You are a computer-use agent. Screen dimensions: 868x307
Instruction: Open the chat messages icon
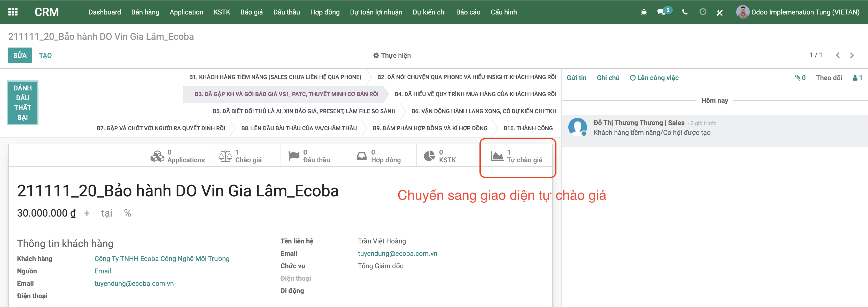click(x=661, y=12)
